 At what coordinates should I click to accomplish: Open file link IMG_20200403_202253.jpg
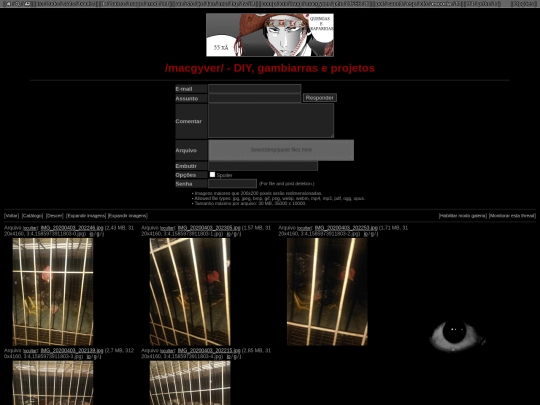pyautogui.click(x=346, y=228)
